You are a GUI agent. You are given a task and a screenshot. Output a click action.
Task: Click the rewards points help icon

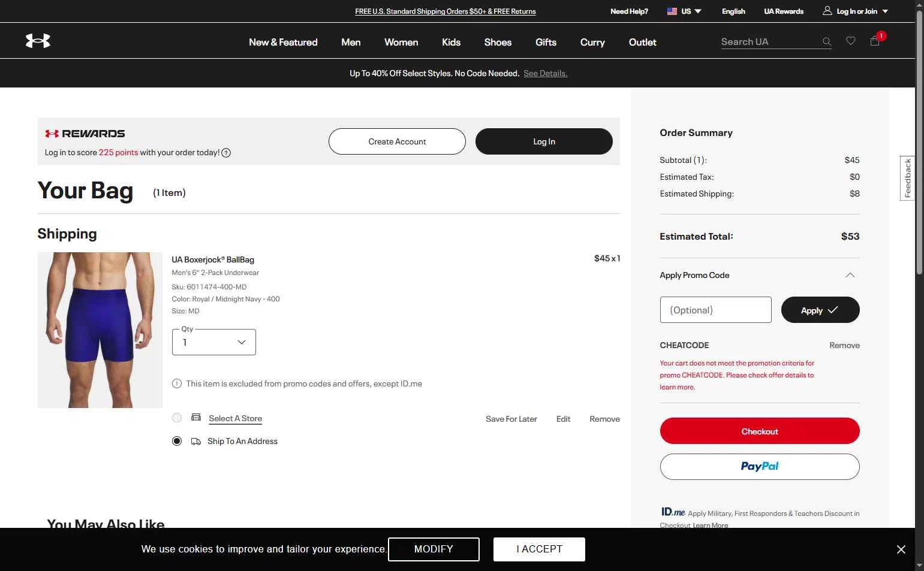226,153
